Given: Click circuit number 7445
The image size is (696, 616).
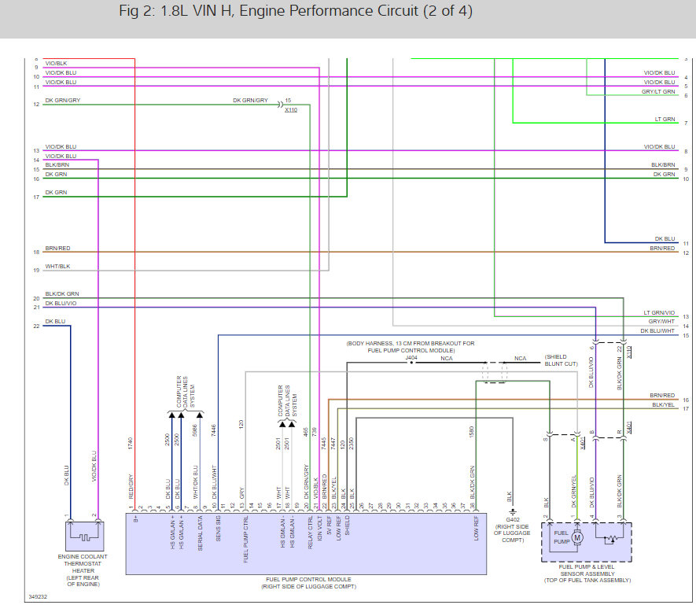Looking at the screenshot, I should (324, 443).
